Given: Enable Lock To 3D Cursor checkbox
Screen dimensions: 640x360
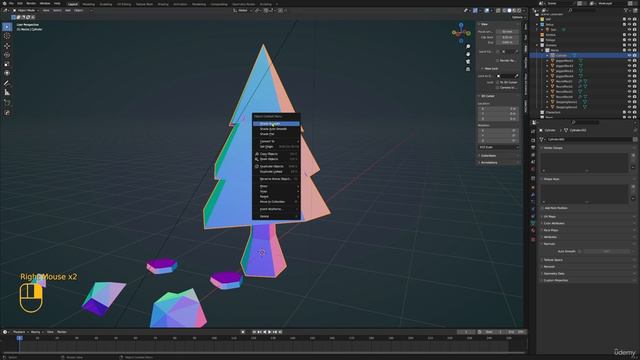Looking at the screenshot, I should (x=498, y=82).
